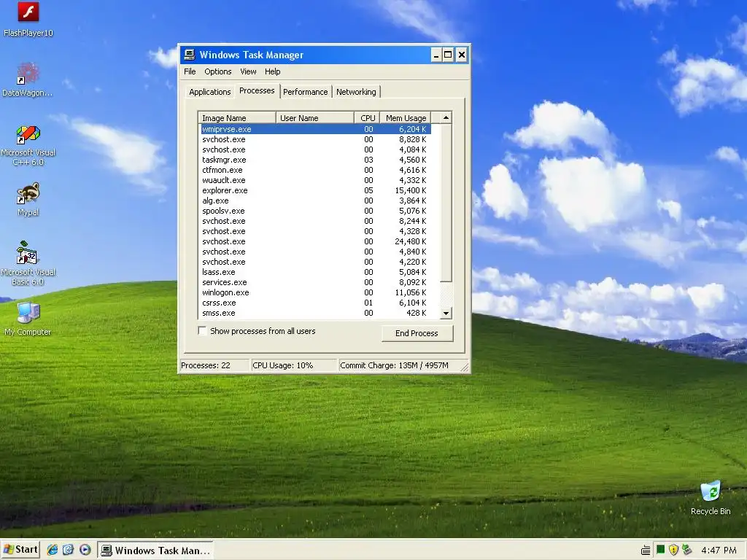Select the wuauclt.exe process
The height and width of the screenshot is (560, 747).
point(315,180)
